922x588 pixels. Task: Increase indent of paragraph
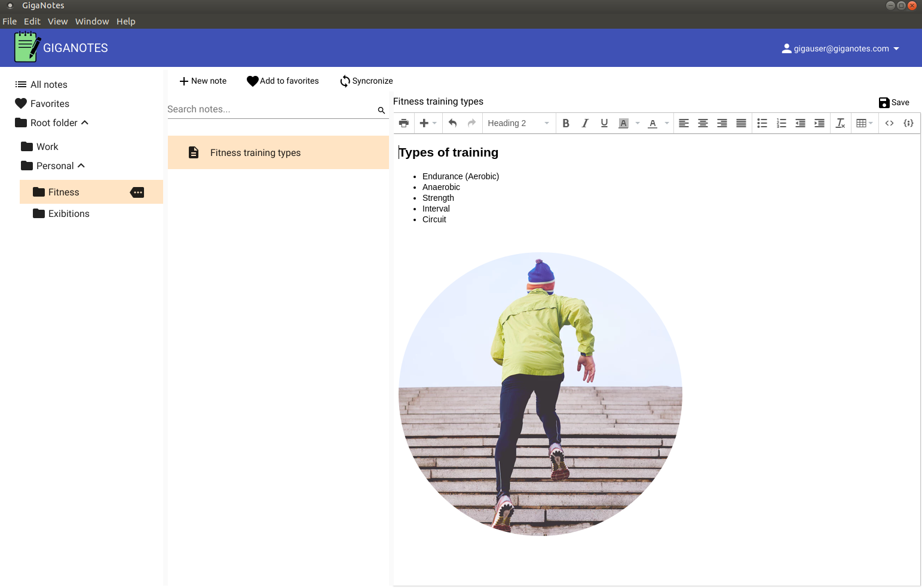[x=820, y=123]
